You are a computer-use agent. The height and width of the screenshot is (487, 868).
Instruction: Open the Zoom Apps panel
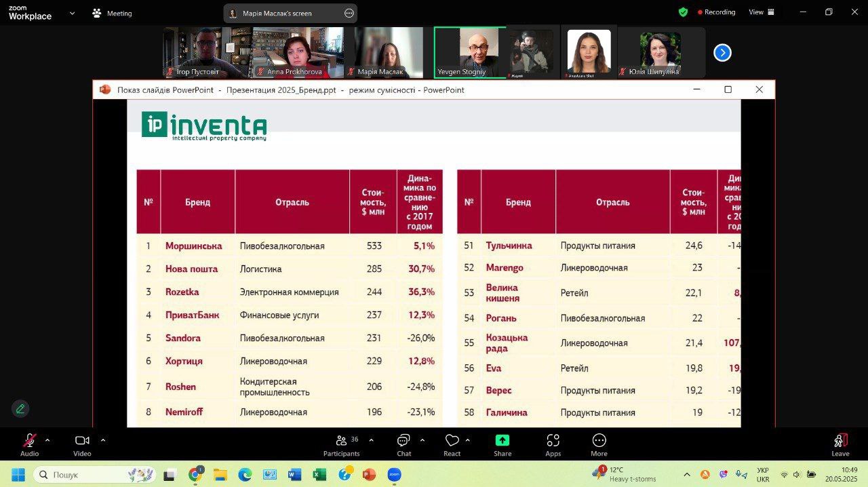pyautogui.click(x=553, y=445)
